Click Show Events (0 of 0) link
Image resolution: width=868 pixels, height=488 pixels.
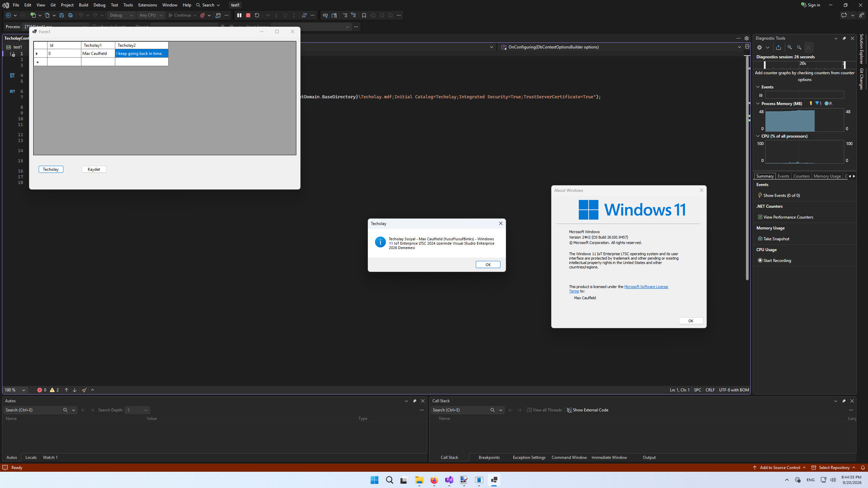(x=781, y=196)
